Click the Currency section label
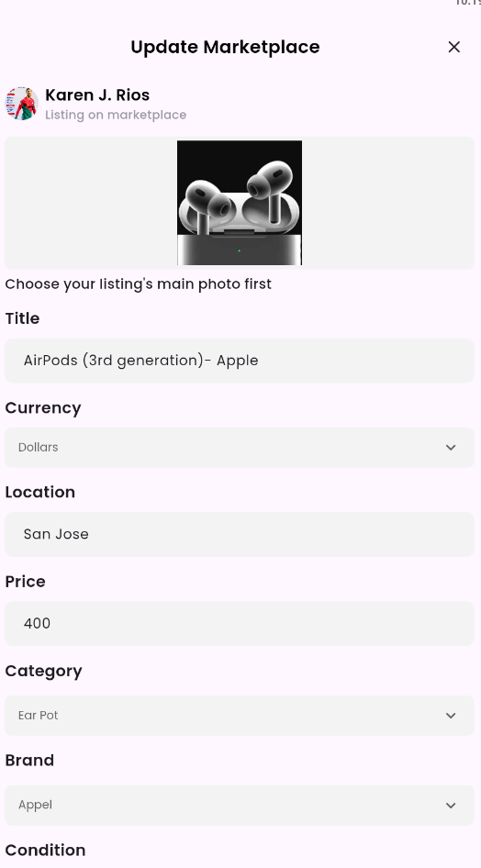The height and width of the screenshot is (868, 481). point(43,408)
